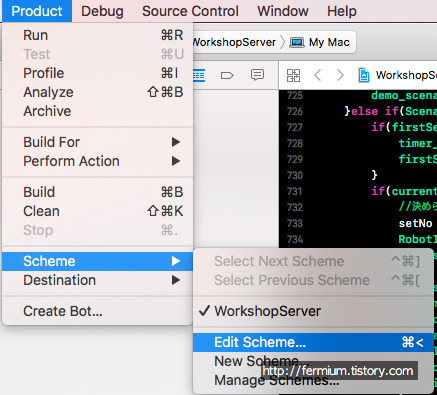The width and height of the screenshot is (437, 395).
Task: Click the WorkshopS… file name in jump bar
Action: [406, 75]
